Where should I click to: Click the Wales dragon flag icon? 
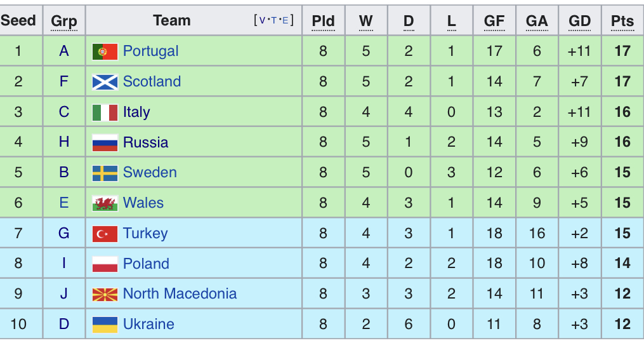[x=105, y=203]
